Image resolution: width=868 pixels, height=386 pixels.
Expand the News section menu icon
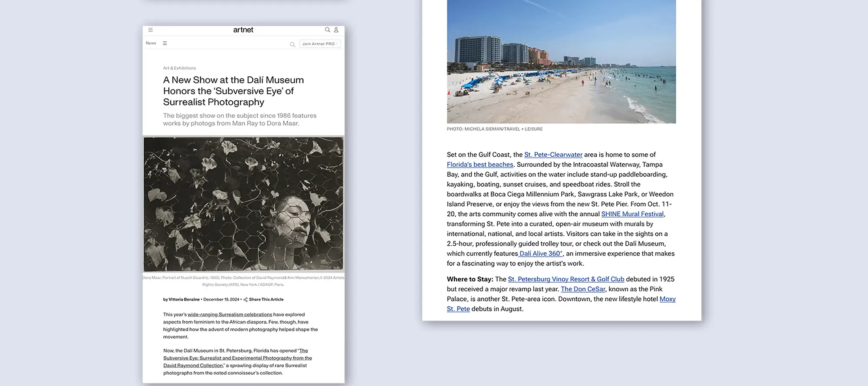coord(165,43)
